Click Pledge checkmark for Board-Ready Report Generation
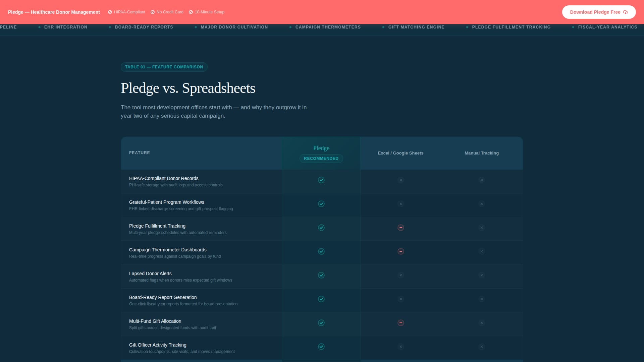Screen dimensions: 644x362 (321, 299)
